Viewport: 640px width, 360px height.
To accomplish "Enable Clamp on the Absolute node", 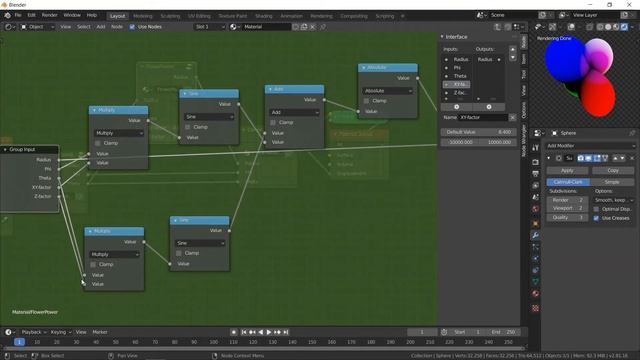I will click(x=367, y=101).
